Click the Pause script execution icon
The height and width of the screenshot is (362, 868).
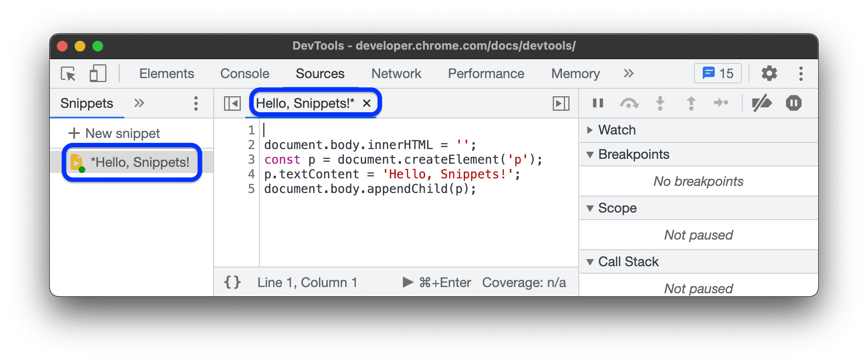[597, 103]
